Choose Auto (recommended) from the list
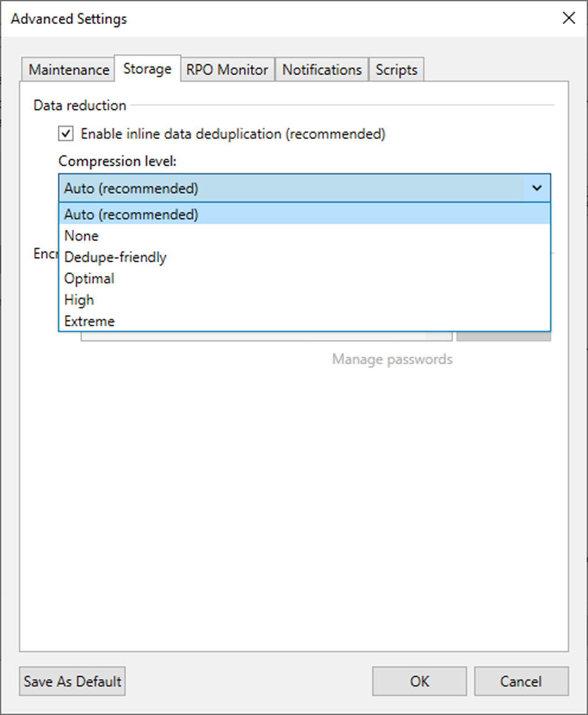The image size is (588, 715). pyautogui.click(x=131, y=214)
